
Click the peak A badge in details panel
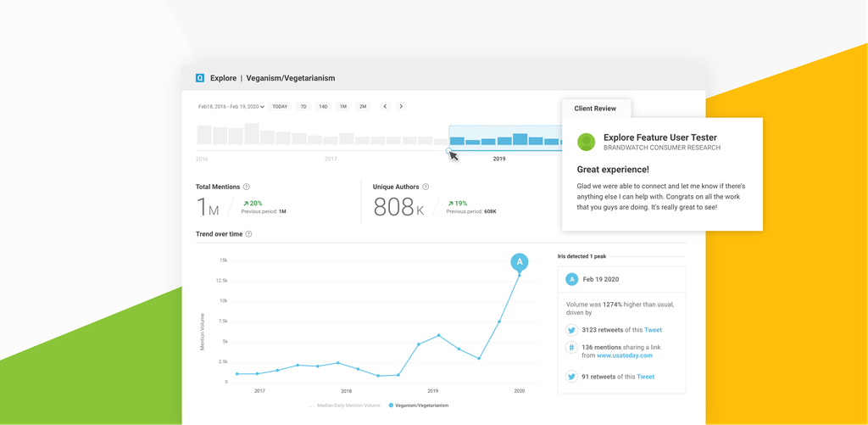click(x=572, y=279)
